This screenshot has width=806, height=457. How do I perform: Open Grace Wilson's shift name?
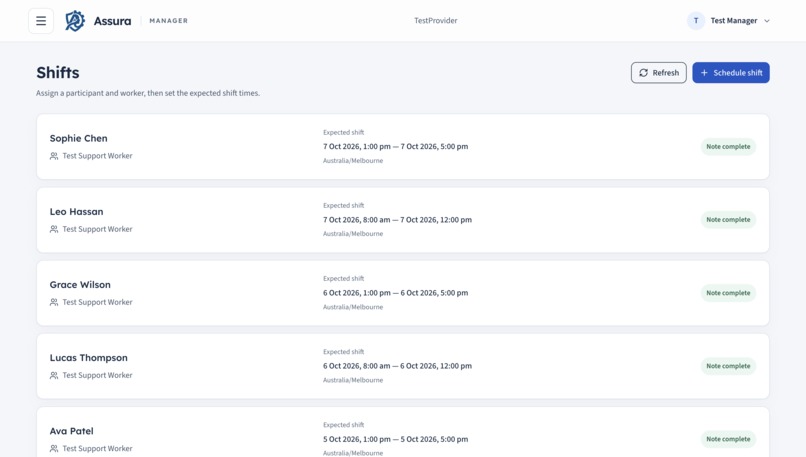80,285
